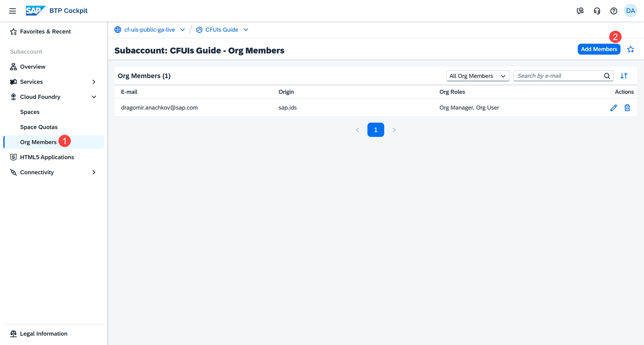Click the globe icon in the breadcrumb
The image size is (644, 345).
click(x=118, y=30)
